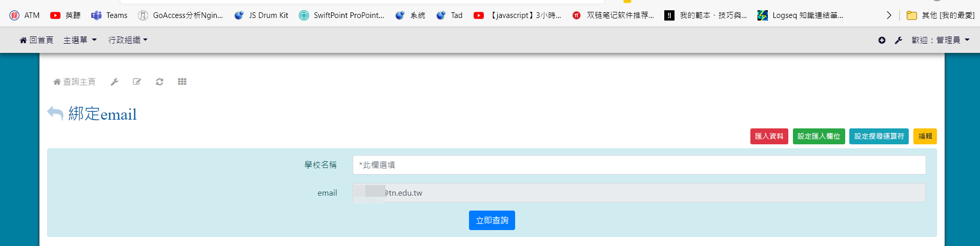
Task: Click the wrench icon beside 查詢主頁
Action: [114, 82]
